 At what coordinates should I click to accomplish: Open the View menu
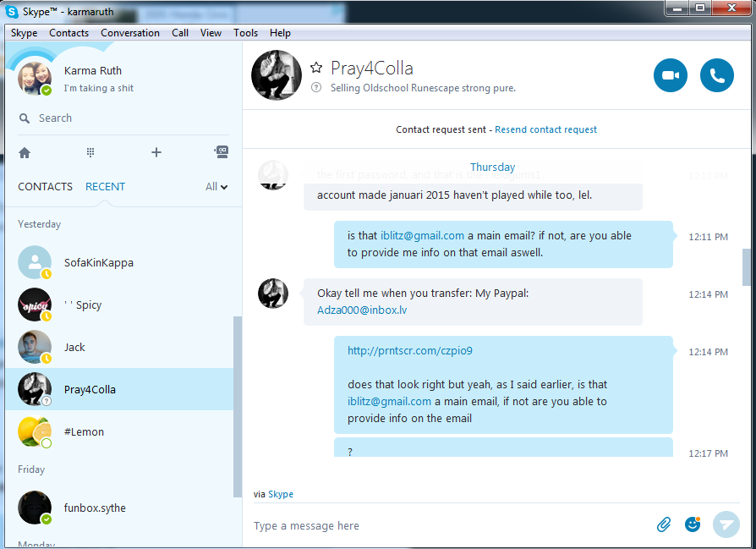[x=211, y=33]
